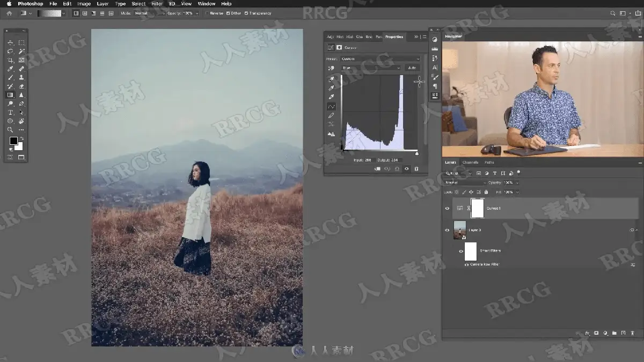644x362 pixels.
Task: Hide the Smart Filters mask
Action: point(460,251)
